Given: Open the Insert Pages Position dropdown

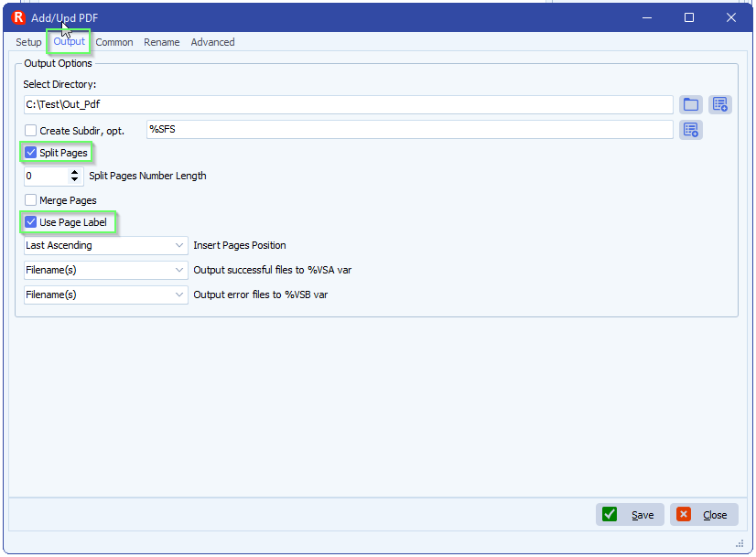Looking at the screenshot, I should (x=106, y=245).
